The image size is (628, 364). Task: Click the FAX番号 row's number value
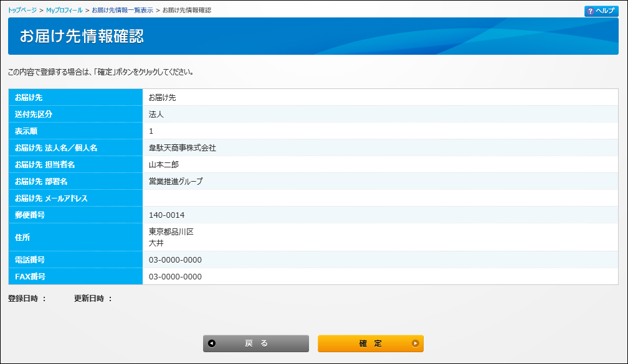175,277
